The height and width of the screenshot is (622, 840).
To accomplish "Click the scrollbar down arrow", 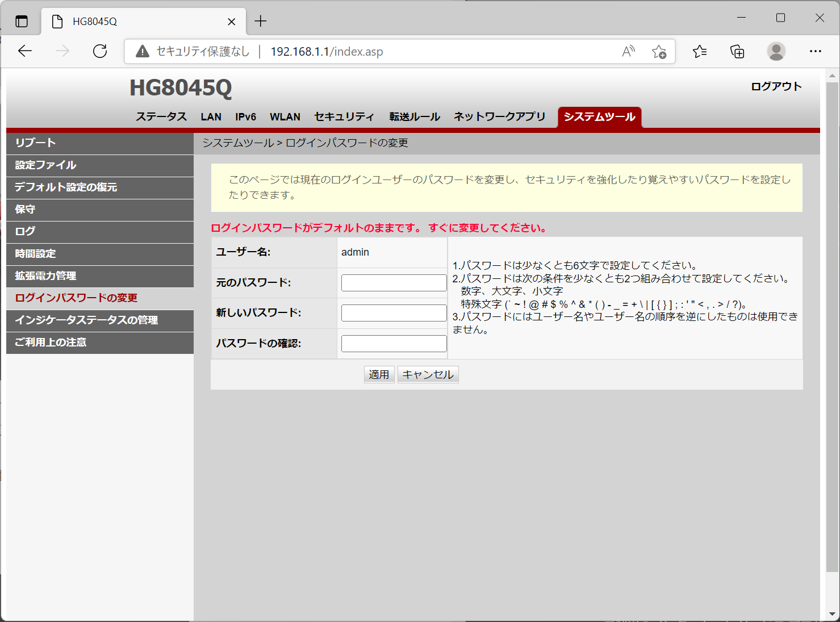I will [x=832, y=615].
